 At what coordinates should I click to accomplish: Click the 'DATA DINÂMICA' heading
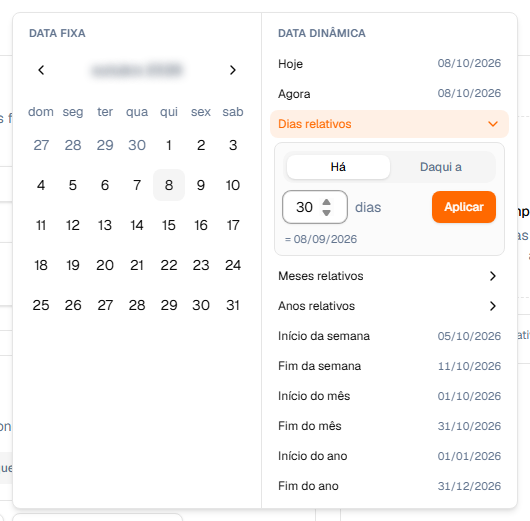[x=322, y=33]
